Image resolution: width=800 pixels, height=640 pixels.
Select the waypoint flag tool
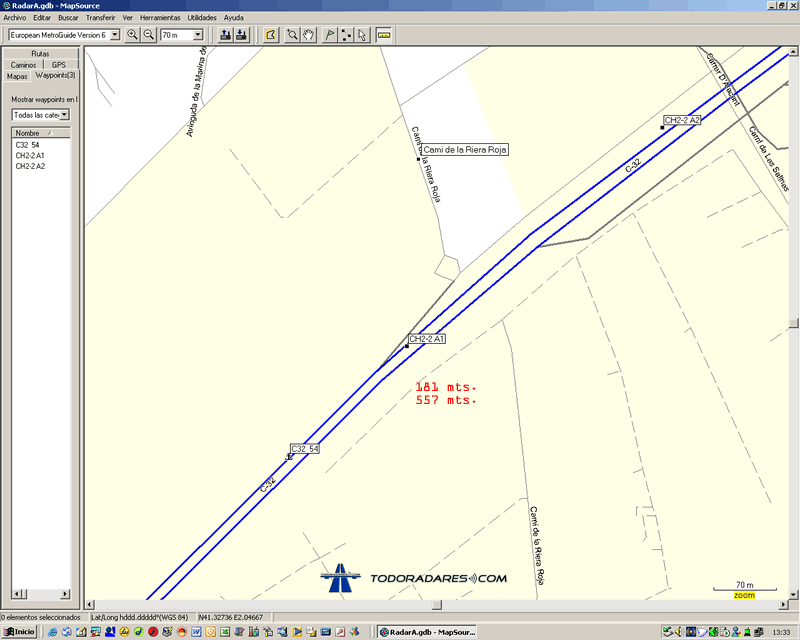[330, 35]
